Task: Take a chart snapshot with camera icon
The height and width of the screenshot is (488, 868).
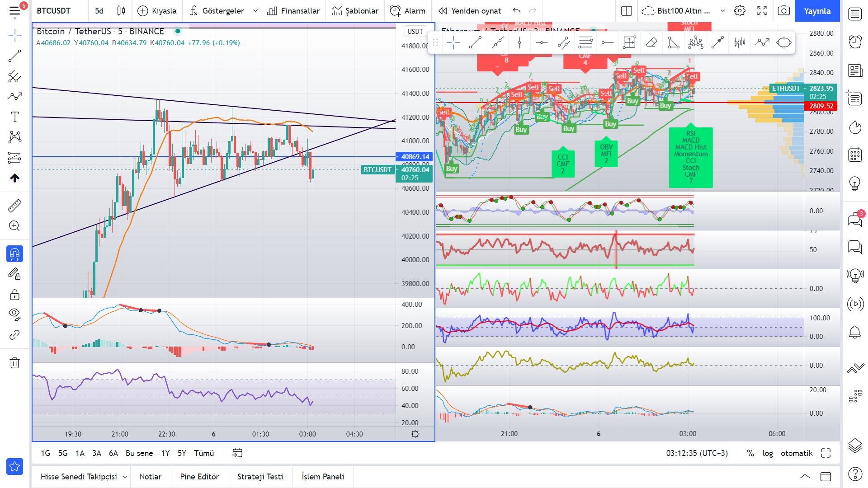Action: tap(784, 11)
